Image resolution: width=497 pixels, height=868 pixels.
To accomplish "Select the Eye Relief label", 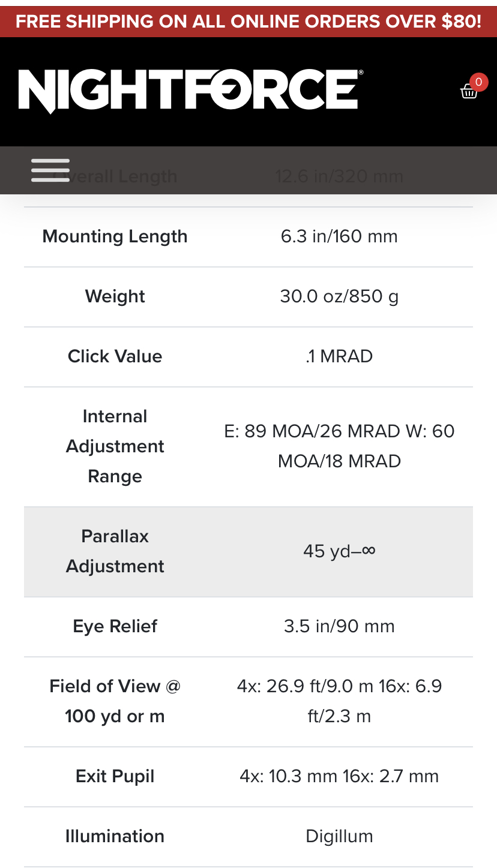I will [x=115, y=626].
